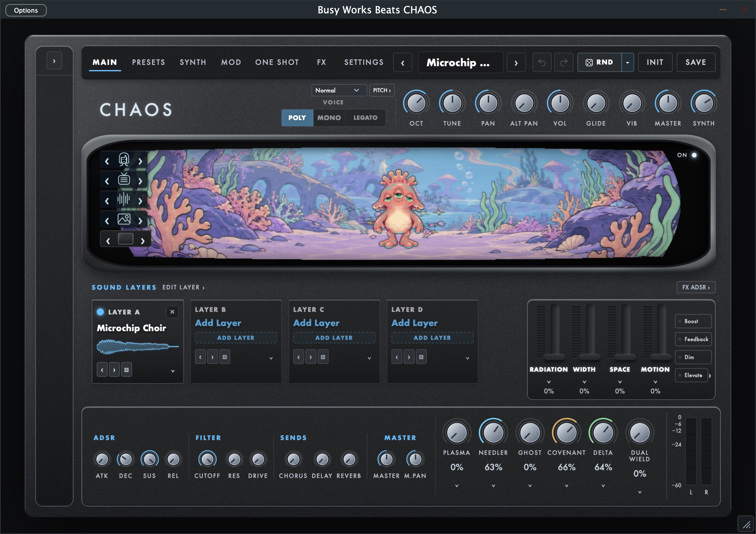The image size is (756, 534).
Task: Open the RND options dropdown arrow
Action: pos(627,62)
